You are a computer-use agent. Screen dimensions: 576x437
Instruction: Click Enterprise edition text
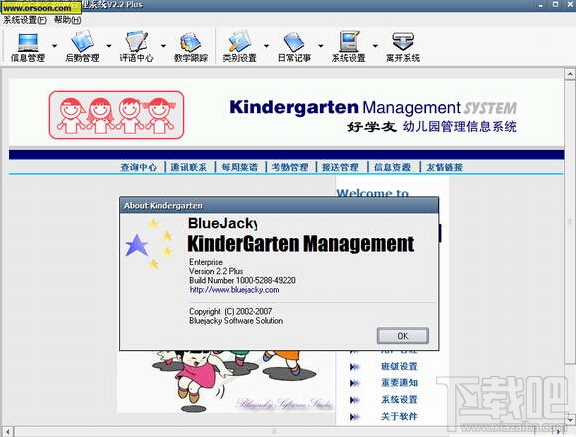tap(206, 262)
